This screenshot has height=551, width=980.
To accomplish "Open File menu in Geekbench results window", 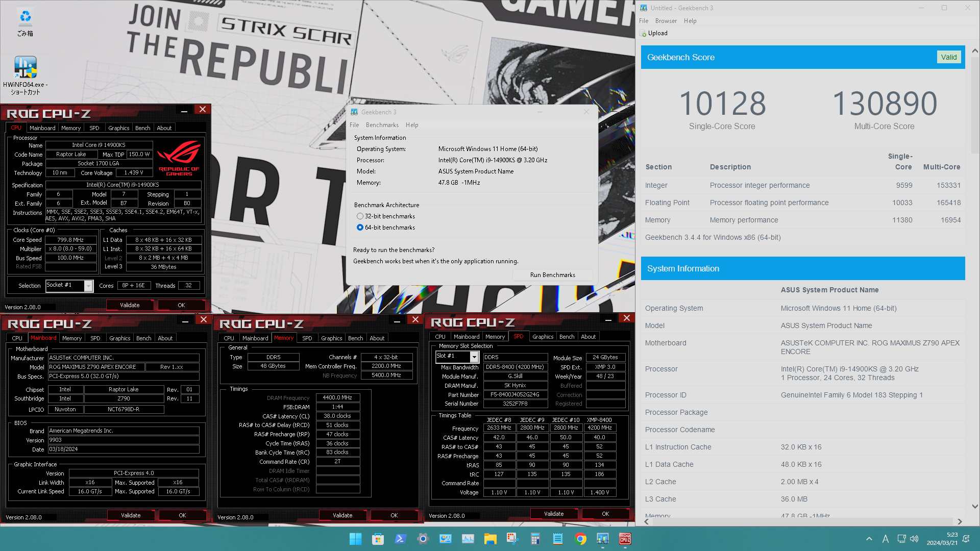I will click(644, 21).
